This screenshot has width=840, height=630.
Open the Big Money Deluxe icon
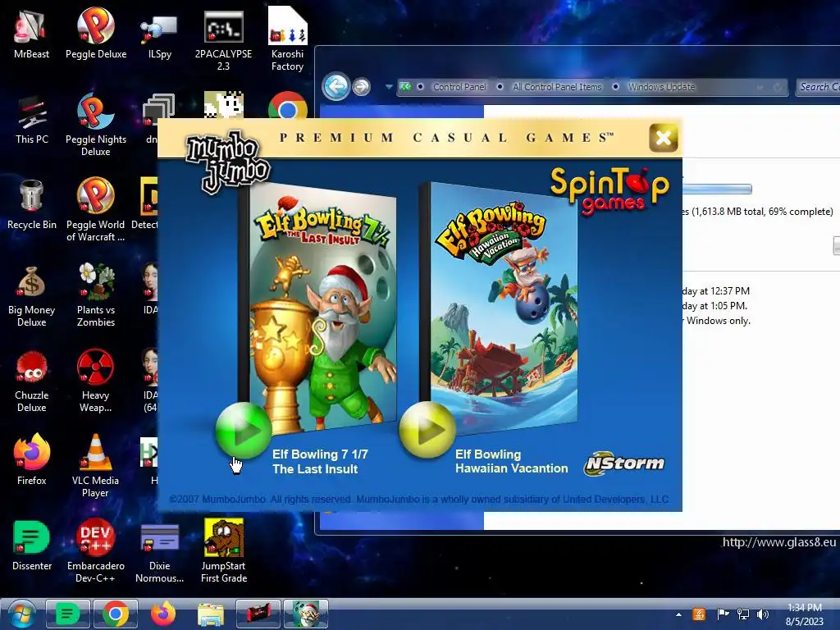[x=32, y=295]
